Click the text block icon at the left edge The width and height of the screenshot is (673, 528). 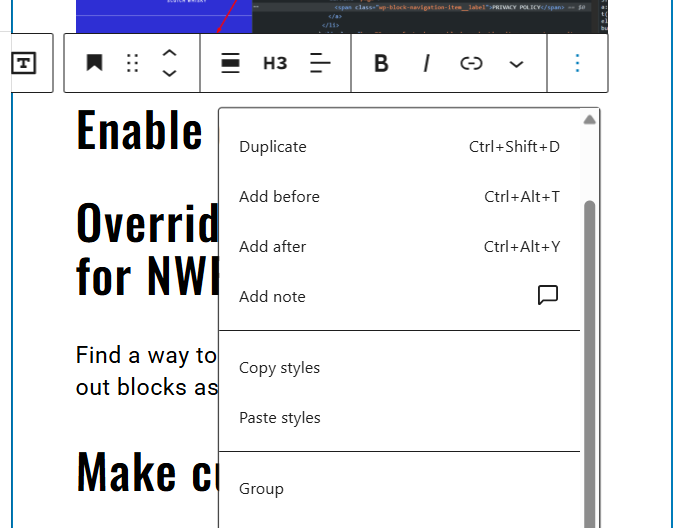[24, 63]
